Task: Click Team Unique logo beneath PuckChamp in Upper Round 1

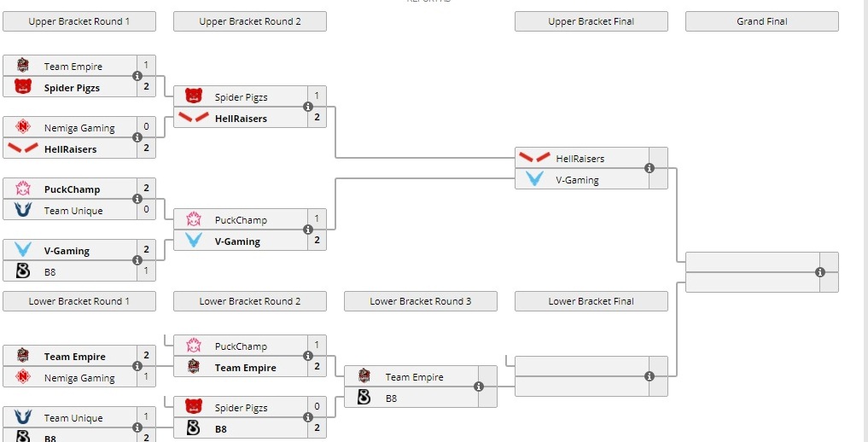Action: [23, 210]
